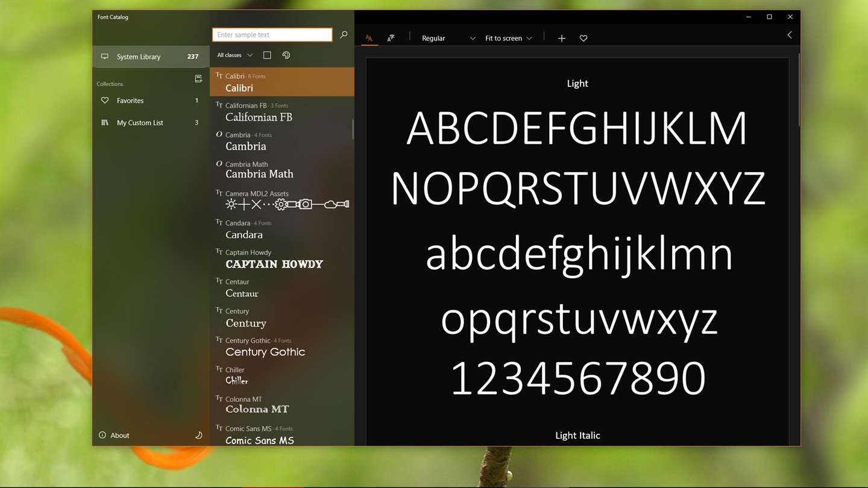Click the OpenType icon beside Cambria Math
This screenshot has width=868, height=488.
[x=219, y=163]
